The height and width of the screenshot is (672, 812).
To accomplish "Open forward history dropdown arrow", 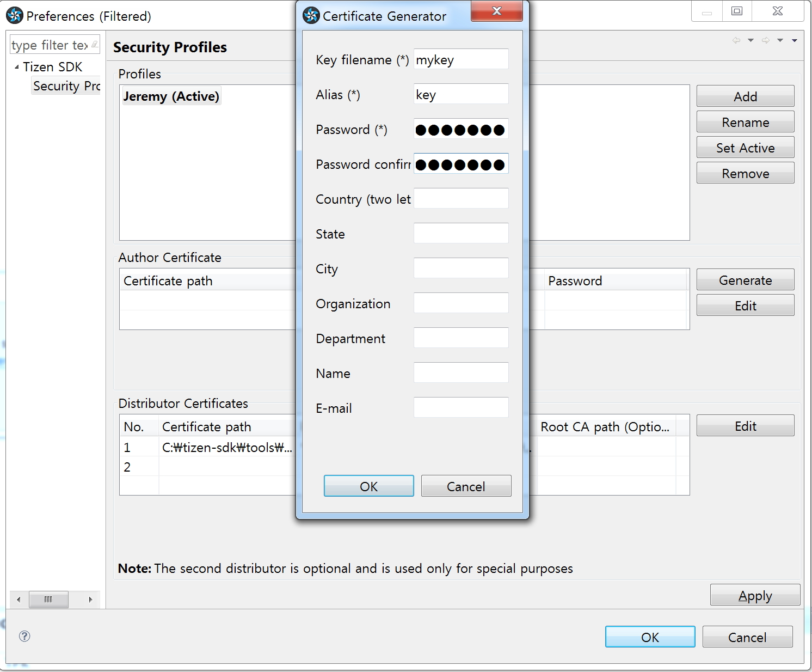I will 780,40.
